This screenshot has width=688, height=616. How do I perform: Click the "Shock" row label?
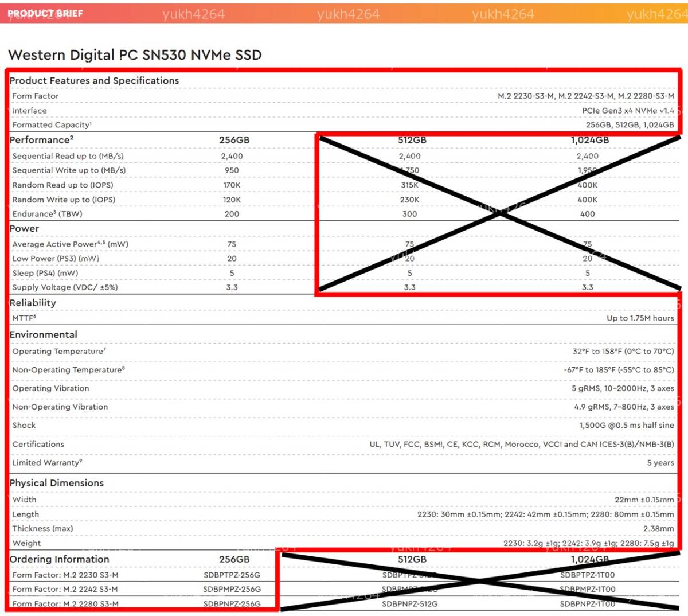coord(24,426)
